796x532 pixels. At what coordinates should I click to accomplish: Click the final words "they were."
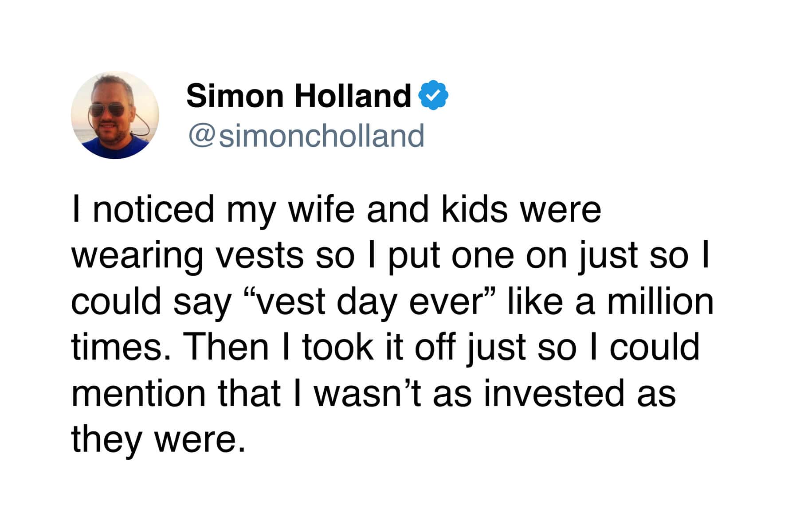[x=158, y=440]
